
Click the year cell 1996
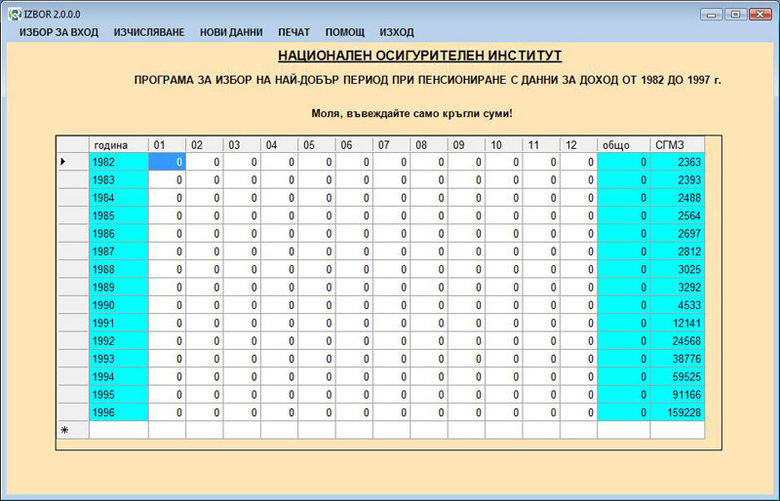pos(119,412)
